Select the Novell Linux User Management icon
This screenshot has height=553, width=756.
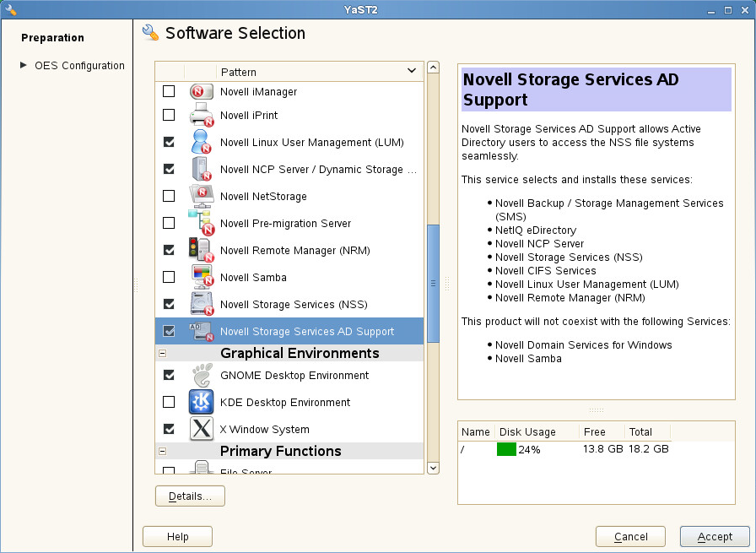202,142
